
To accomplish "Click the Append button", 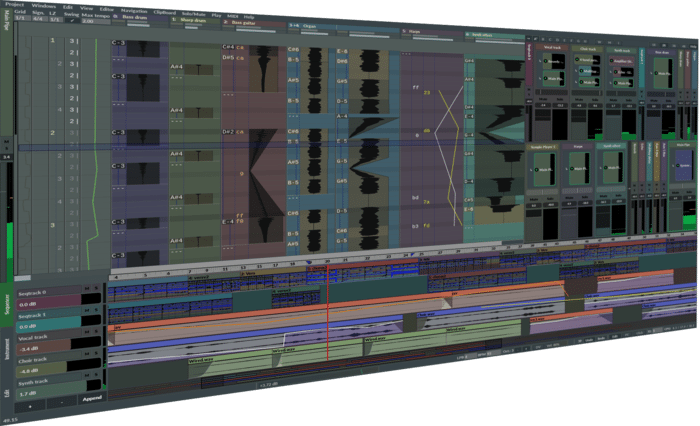I will (90, 398).
